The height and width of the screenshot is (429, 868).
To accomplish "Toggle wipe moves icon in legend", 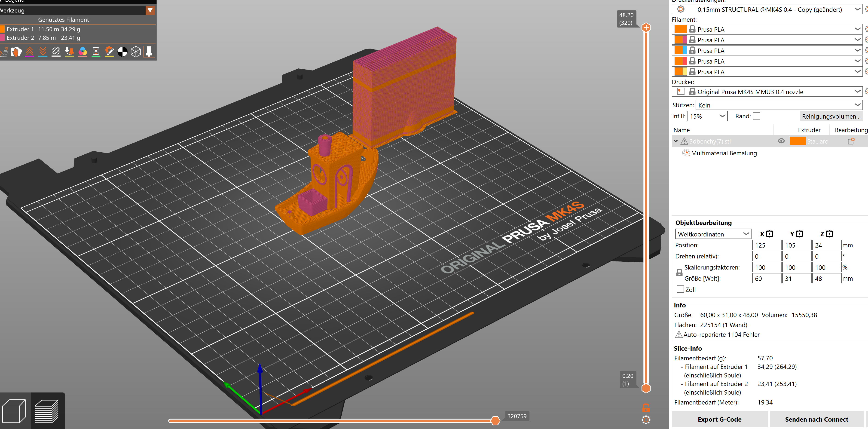I will pyautogui.click(x=16, y=52).
